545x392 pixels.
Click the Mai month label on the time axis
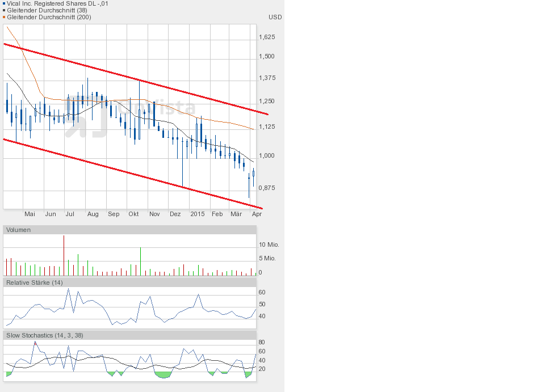pos(30,214)
